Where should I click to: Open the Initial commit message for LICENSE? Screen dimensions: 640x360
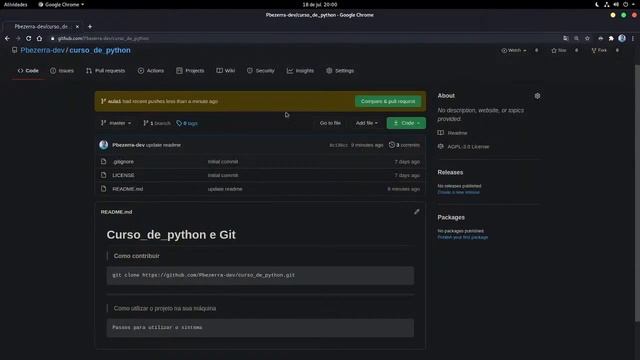[223, 175]
